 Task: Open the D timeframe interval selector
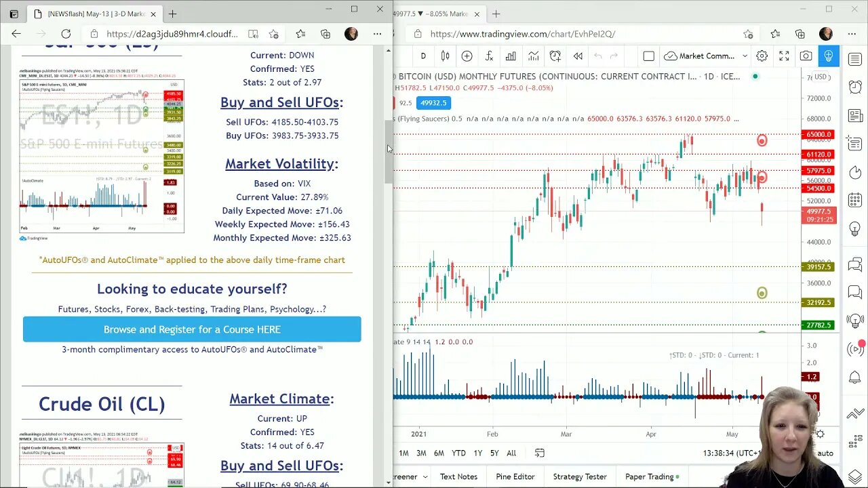[x=423, y=56]
